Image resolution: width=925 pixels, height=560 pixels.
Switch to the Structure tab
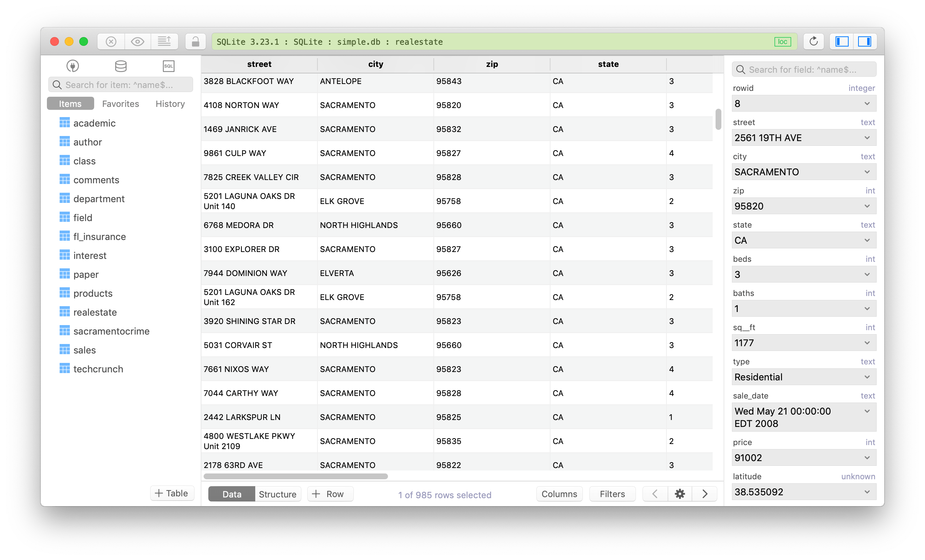coord(277,494)
